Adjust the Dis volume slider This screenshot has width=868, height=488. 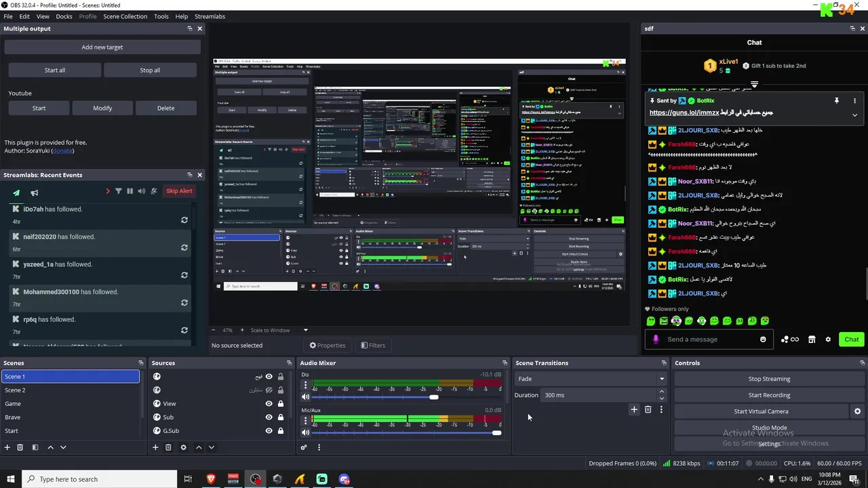pos(434,397)
